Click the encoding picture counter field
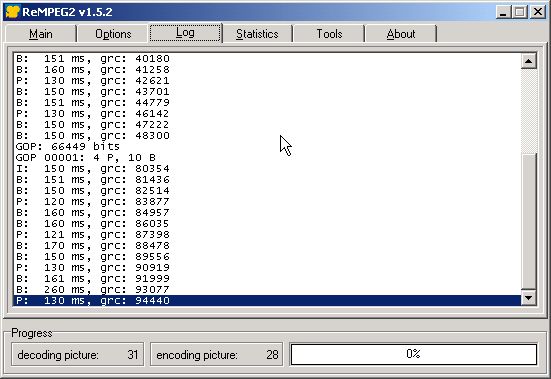This screenshot has width=551, height=379. tap(217, 354)
